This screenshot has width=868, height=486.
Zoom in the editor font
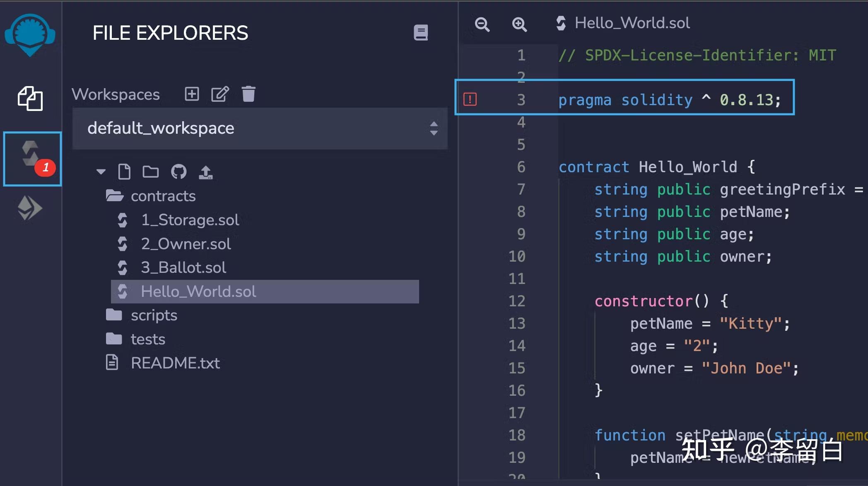click(519, 24)
